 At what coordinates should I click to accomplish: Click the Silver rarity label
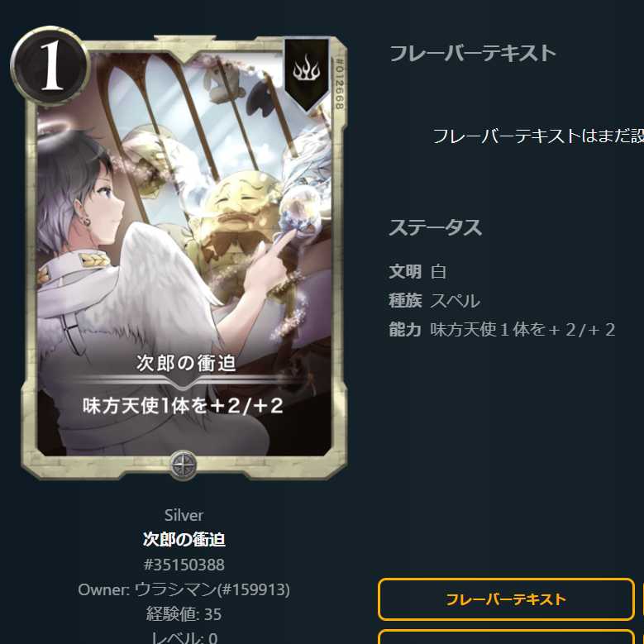tap(184, 515)
